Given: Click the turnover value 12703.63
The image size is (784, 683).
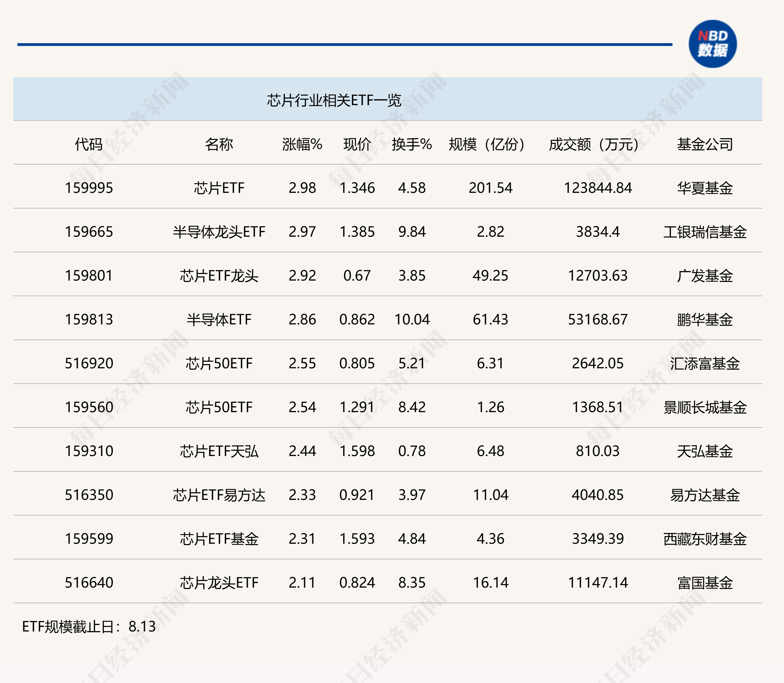Looking at the screenshot, I should pyautogui.click(x=597, y=276).
